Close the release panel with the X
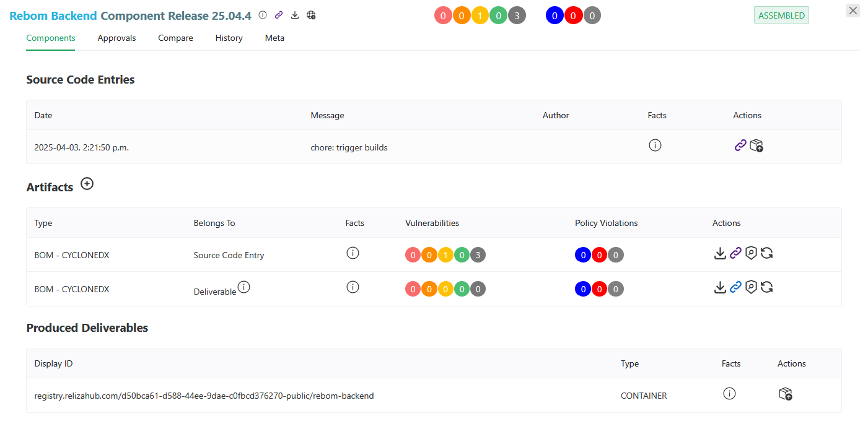Image resolution: width=868 pixels, height=421 pixels. [853, 11]
